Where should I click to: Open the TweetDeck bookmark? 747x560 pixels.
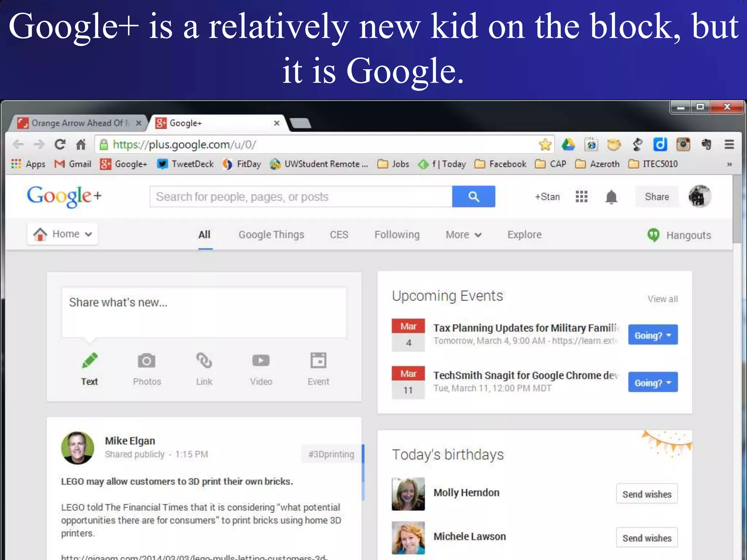pyautogui.click(x=185, y=164)
